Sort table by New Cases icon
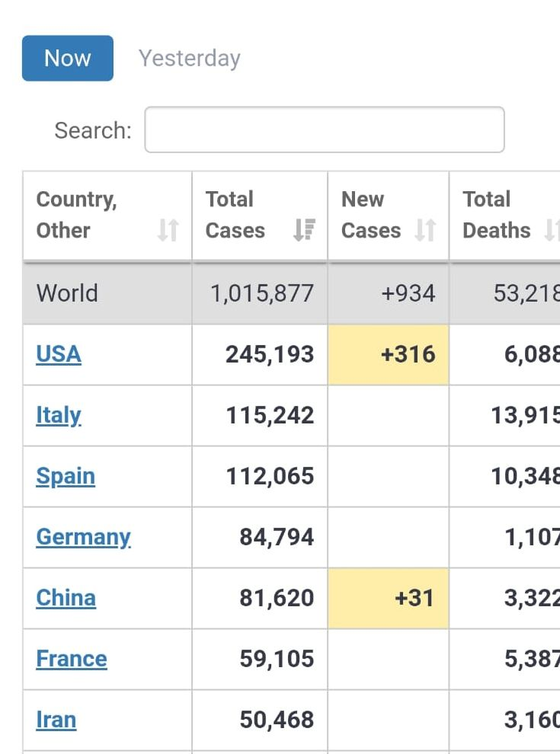The width and height of the screenshot is (560, 754). 425,230
